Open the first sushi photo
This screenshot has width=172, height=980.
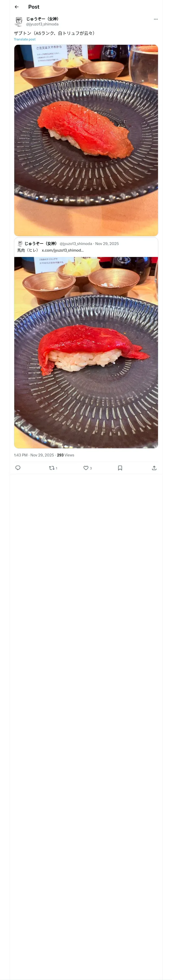coord(86,140)
